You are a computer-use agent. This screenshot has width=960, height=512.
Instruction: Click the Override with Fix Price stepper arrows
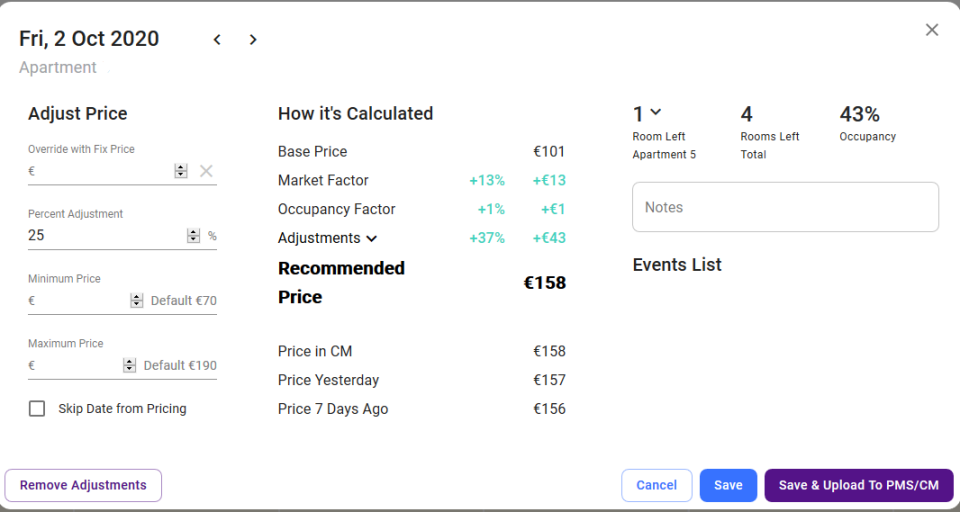pyautogui.click(x=181, y=171)
